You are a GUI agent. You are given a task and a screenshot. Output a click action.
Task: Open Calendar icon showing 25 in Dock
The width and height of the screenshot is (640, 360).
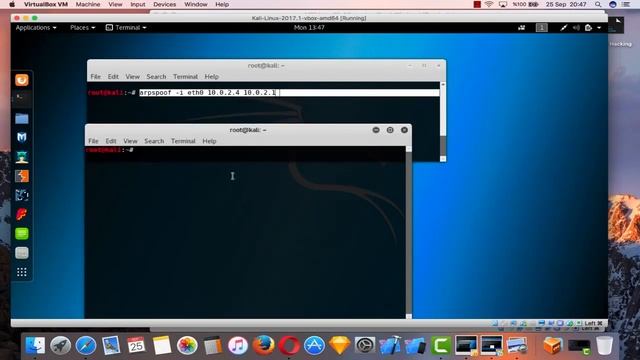click(x=136, y=345)
